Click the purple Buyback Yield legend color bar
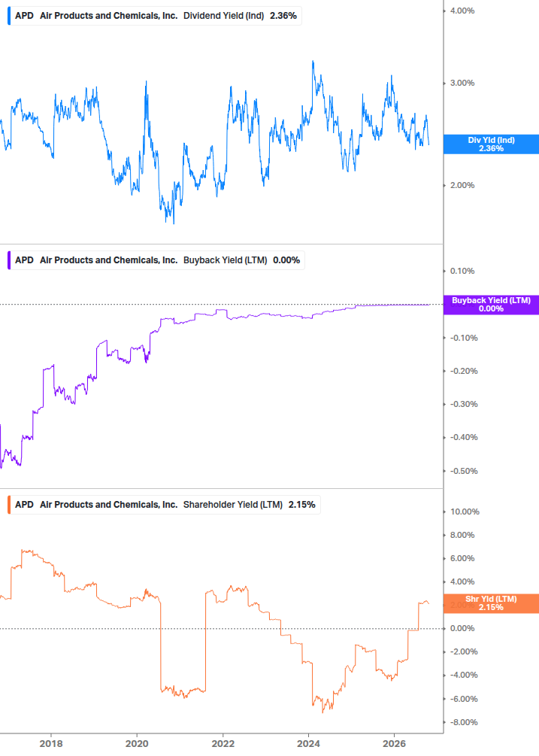 point(9,260)
